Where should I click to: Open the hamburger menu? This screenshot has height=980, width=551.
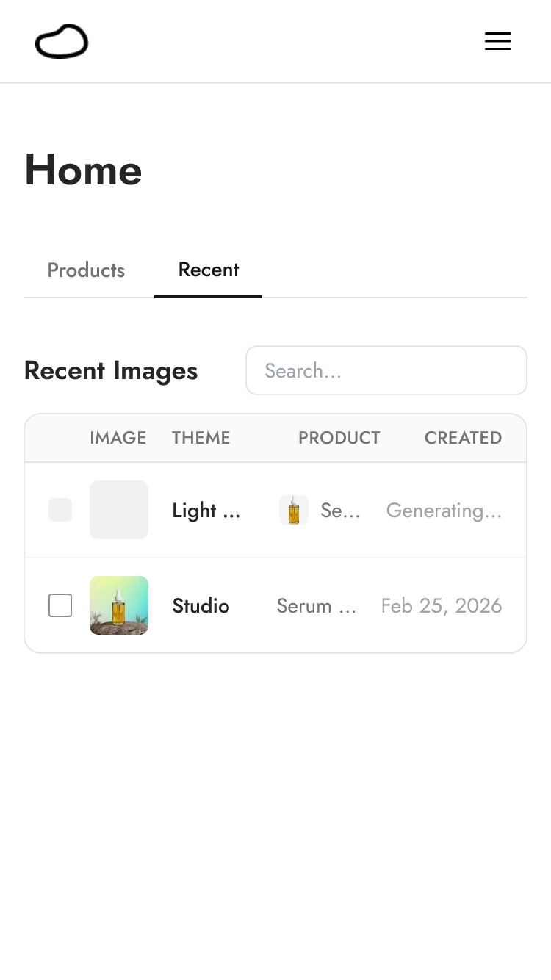497,42
